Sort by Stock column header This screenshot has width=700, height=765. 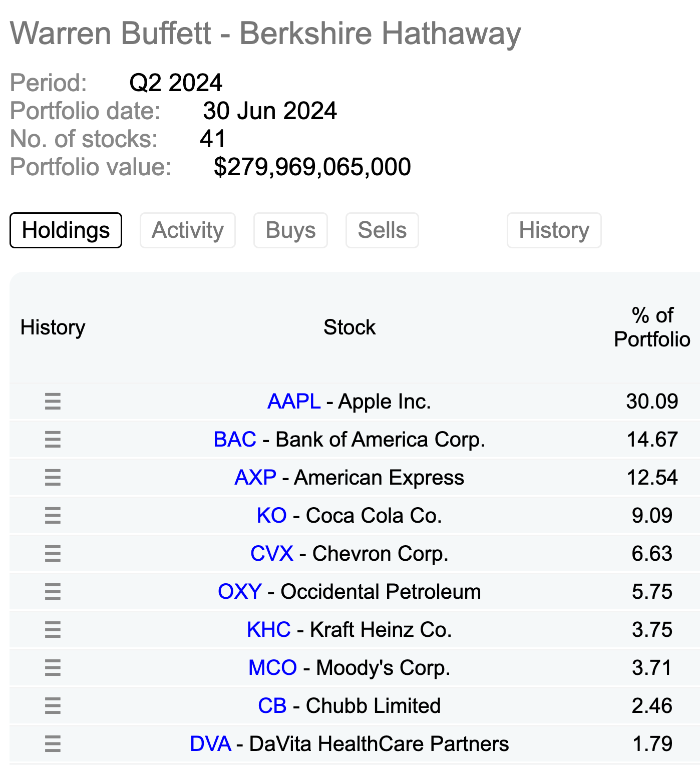pos(349,327)
